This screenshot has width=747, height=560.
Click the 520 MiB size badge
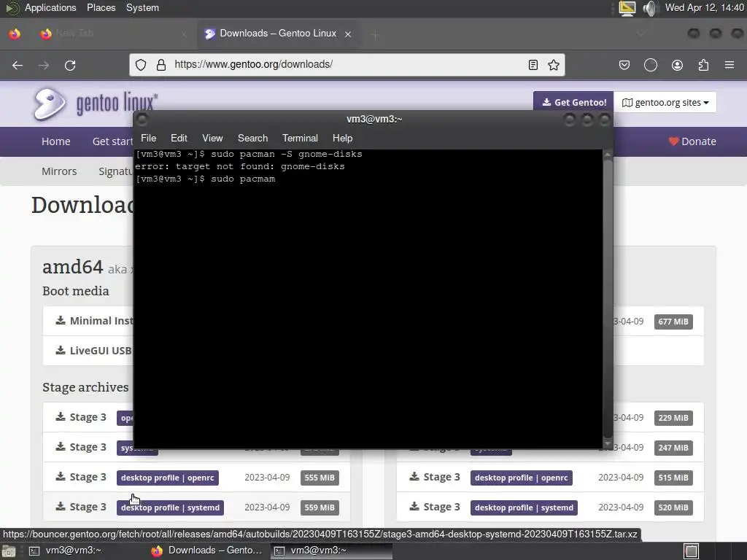click(x=673, y=507)
